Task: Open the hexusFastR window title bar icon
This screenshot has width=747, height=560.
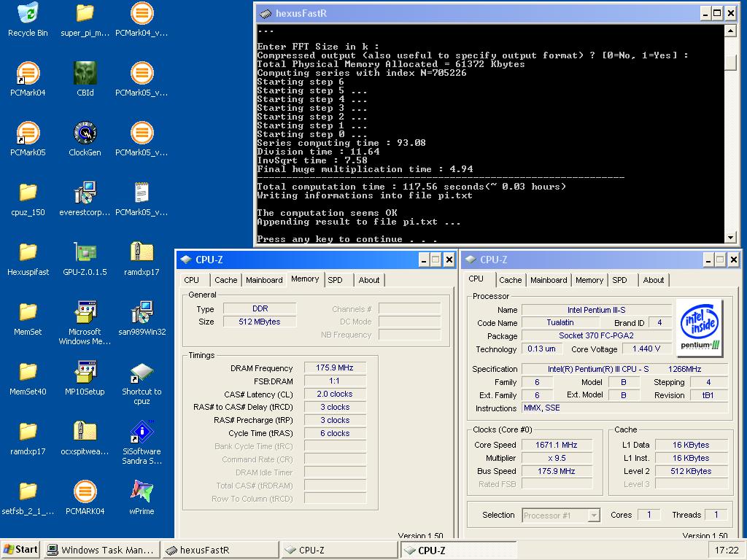Action: point(266,13)
